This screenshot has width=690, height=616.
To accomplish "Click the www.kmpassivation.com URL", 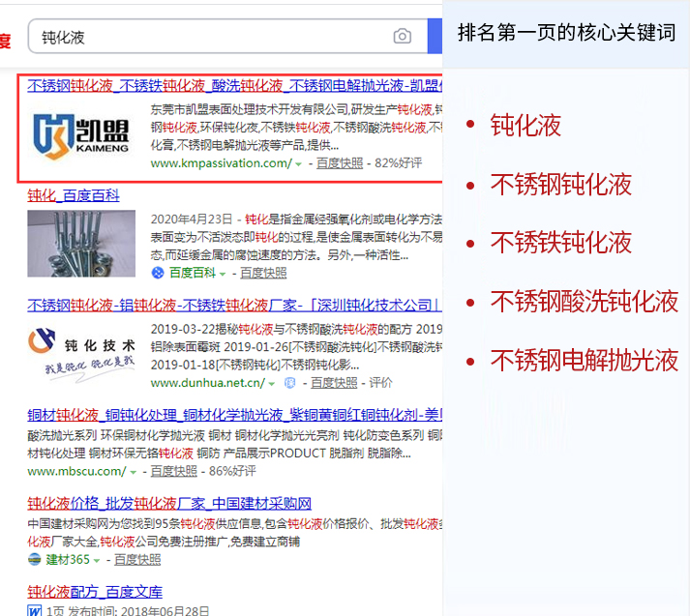I will (x=221, y=163).
